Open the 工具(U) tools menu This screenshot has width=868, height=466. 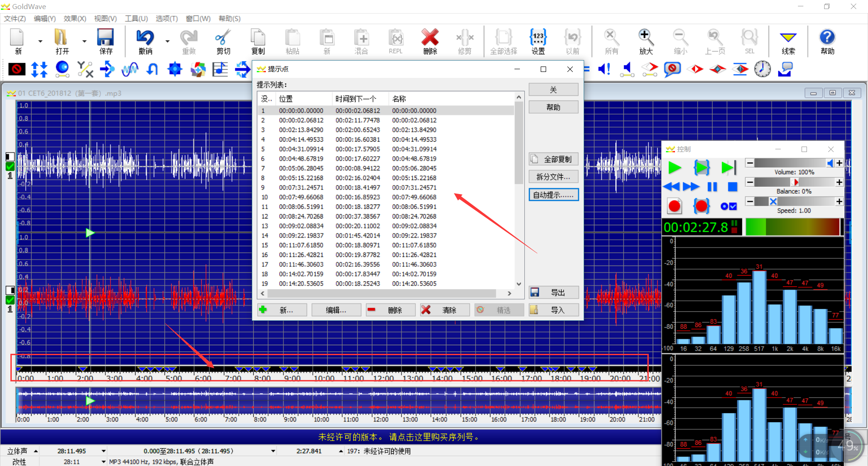136,19
